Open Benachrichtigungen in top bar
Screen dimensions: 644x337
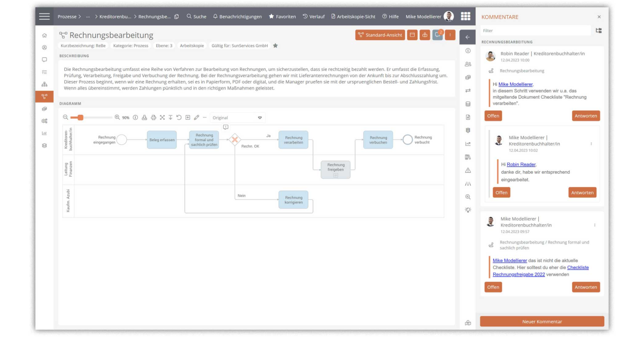pyautogui.click(x=237, y=17)
